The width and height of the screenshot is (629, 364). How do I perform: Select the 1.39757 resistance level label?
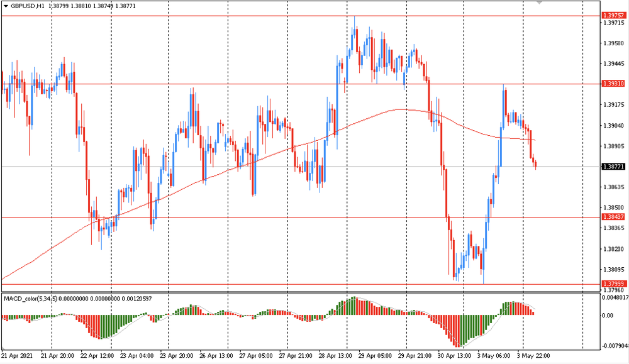point(613,15)
